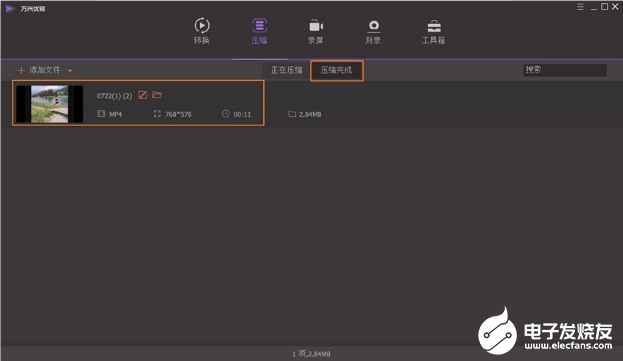623x361 pixels.
Task: Open the hamburger menu in title bar
Action: coord(580,7)
